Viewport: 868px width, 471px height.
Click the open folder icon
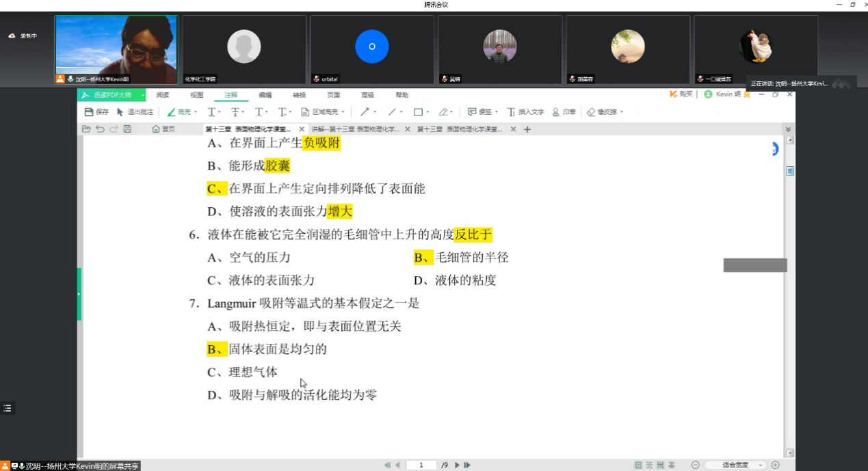[86, 129]
